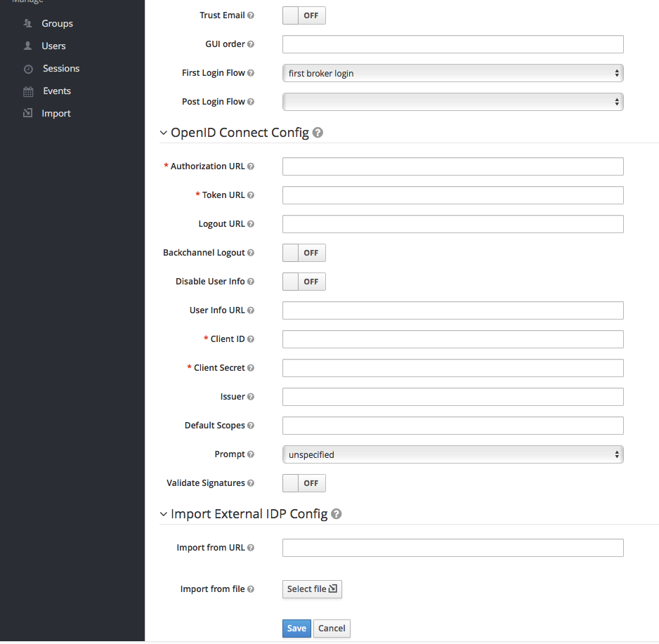Image resolution: width=659 pixels, height=644 pixels.
Task: Click the help icon next to Validate Signatures
Action: (251, 483)
